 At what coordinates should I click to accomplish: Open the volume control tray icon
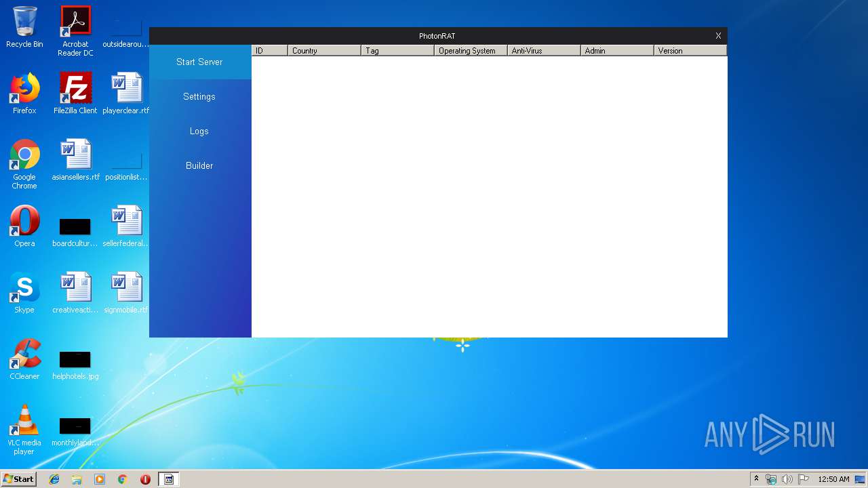click(x=787, y=479)
